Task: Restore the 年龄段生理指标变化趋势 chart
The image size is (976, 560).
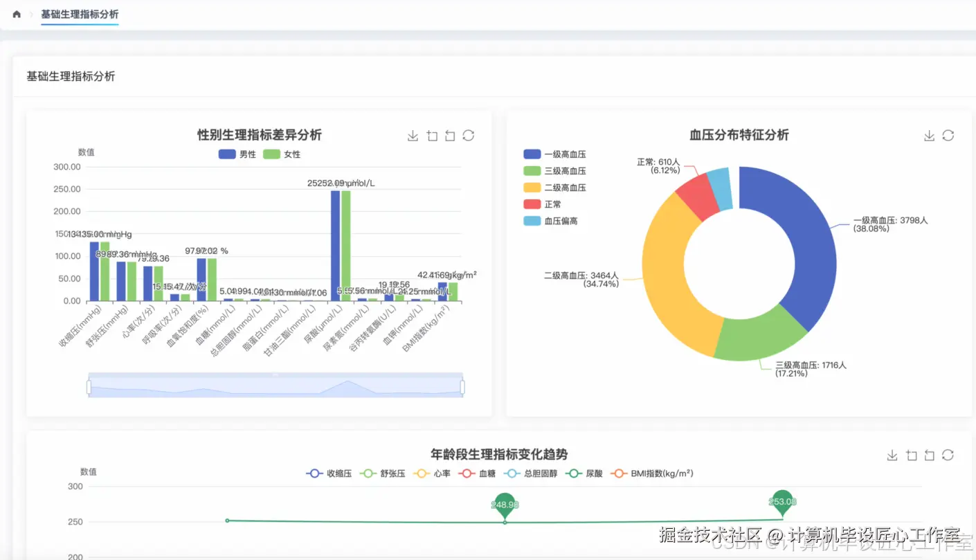Action: [x=948, y=455]
